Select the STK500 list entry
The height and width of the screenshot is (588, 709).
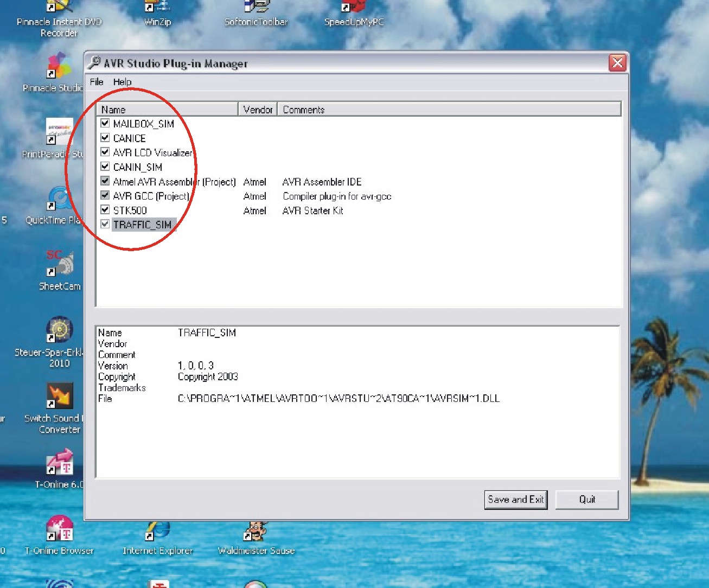(130, 210)
